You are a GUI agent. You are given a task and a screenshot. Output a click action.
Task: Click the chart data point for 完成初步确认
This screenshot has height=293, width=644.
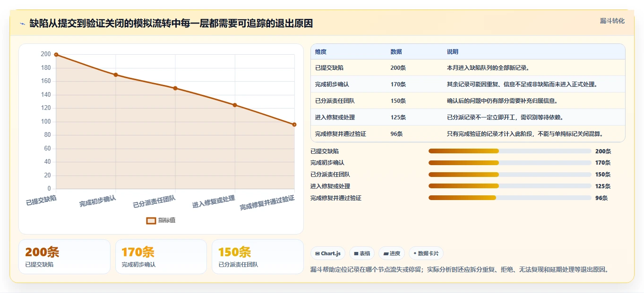(x=116, y=75)
